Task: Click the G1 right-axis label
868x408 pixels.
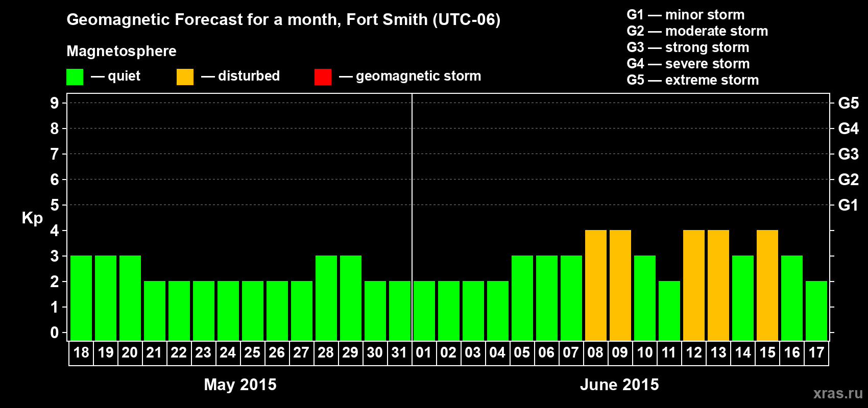Action: [x=848, y=205]
